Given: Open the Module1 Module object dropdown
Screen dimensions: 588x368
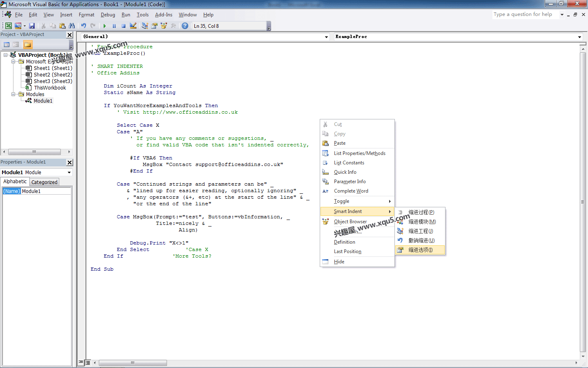Looking at the screenshot, I should tap(69, 173).
